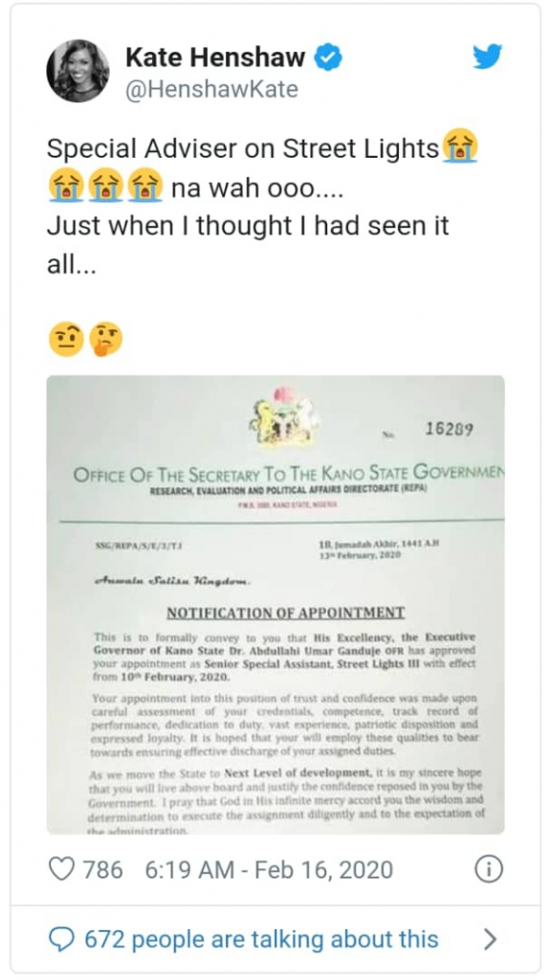Click the crying emoji after Street Lights
The width and height of the screenshot is (552, 980).
click(x=460, y=146)
